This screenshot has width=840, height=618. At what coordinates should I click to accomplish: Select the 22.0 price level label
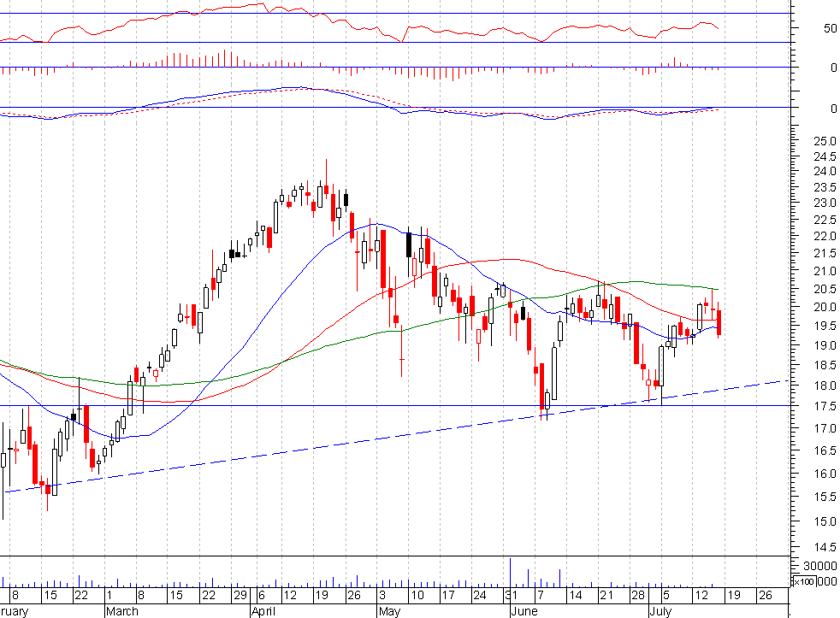click(x=825, y=236)
